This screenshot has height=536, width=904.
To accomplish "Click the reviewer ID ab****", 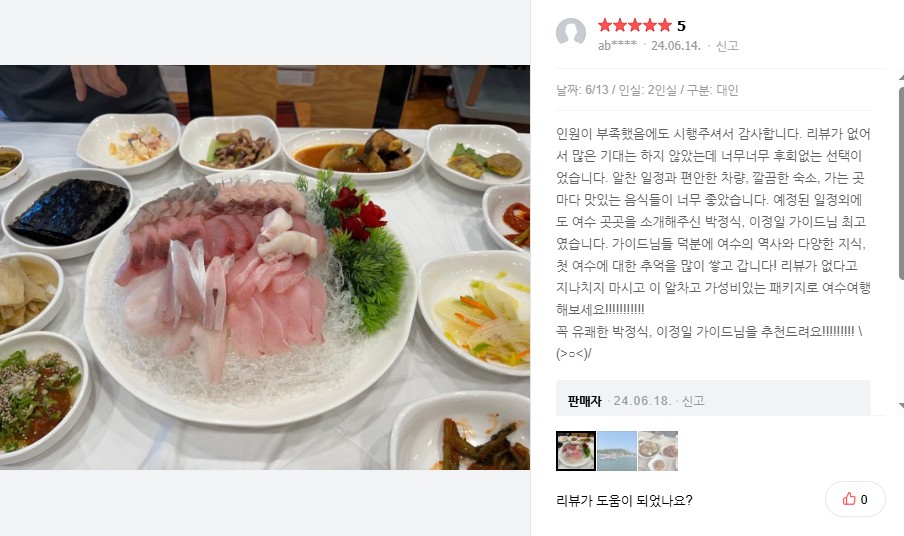I will pos(617,46).
